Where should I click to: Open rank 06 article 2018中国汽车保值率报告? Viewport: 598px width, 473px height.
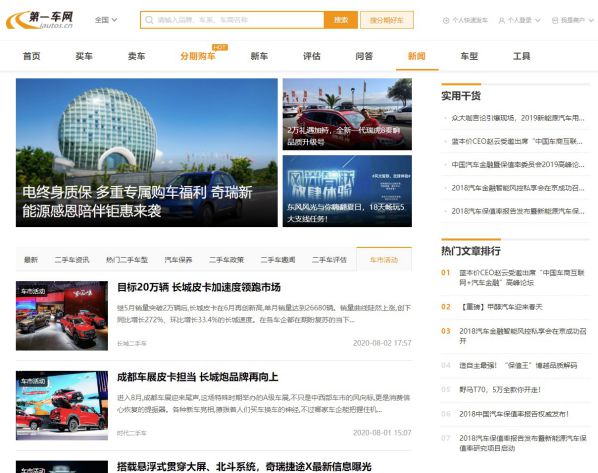[514, 414]
